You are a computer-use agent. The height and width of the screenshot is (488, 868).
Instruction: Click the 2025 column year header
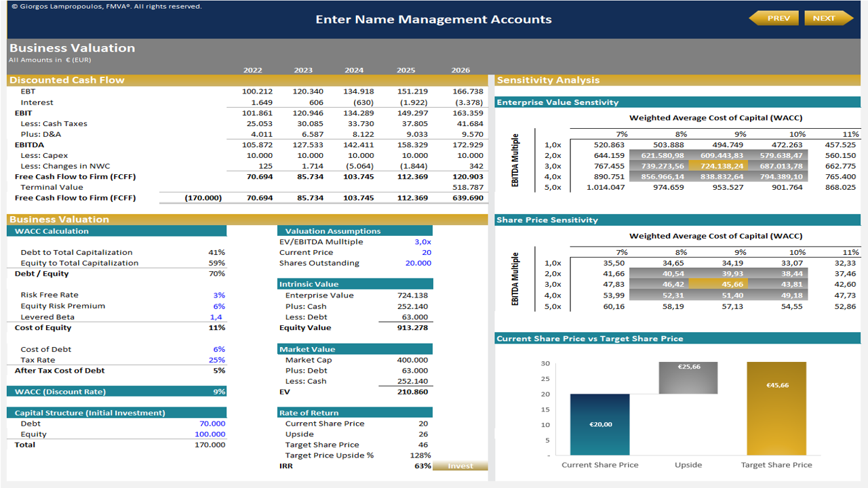(406, 70)
